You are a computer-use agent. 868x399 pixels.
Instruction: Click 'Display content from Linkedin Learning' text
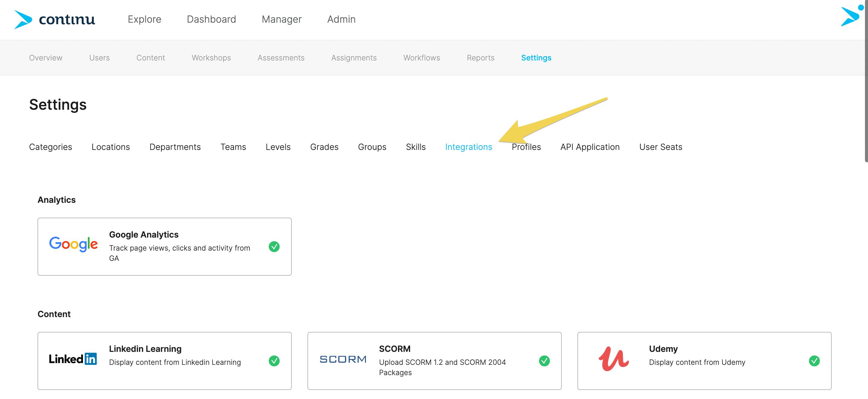point(175,362)
